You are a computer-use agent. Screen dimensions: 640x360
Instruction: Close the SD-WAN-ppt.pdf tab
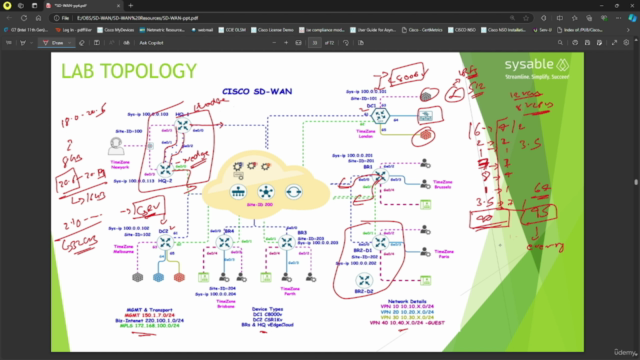[118, 6]
